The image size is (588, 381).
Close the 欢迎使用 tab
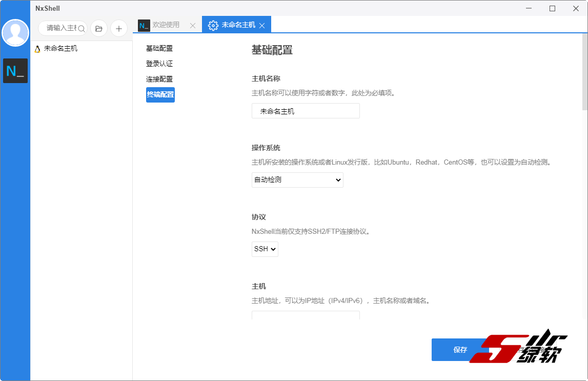[x=193, y=25]
